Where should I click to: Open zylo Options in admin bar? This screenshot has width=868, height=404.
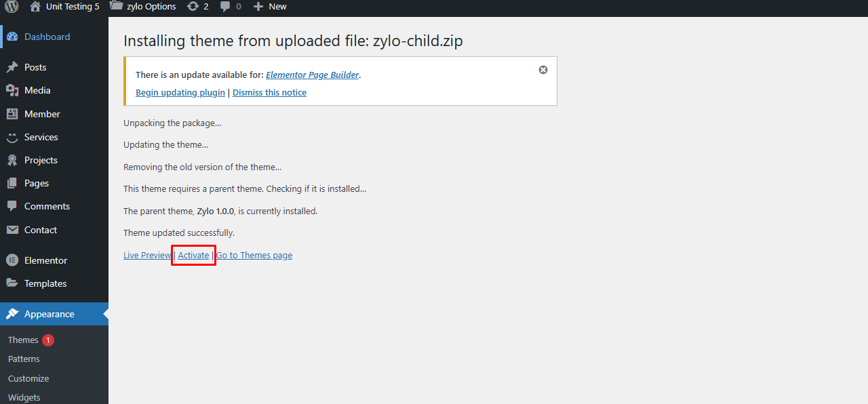(151, 7)
